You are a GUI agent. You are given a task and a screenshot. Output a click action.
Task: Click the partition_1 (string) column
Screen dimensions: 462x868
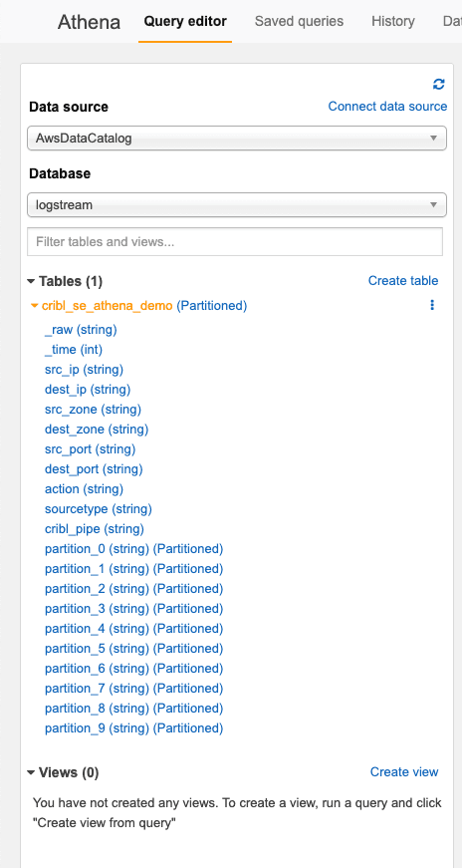133,569
